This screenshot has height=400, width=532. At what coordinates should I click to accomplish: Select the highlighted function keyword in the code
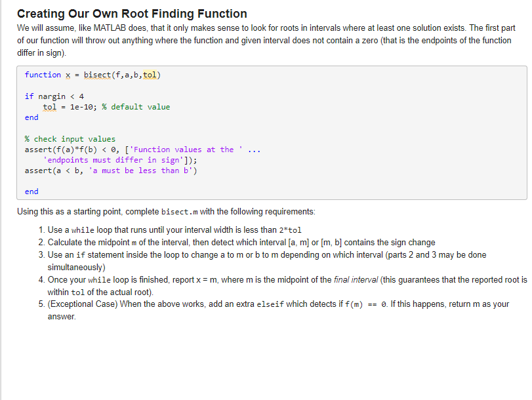click(43, 74)
